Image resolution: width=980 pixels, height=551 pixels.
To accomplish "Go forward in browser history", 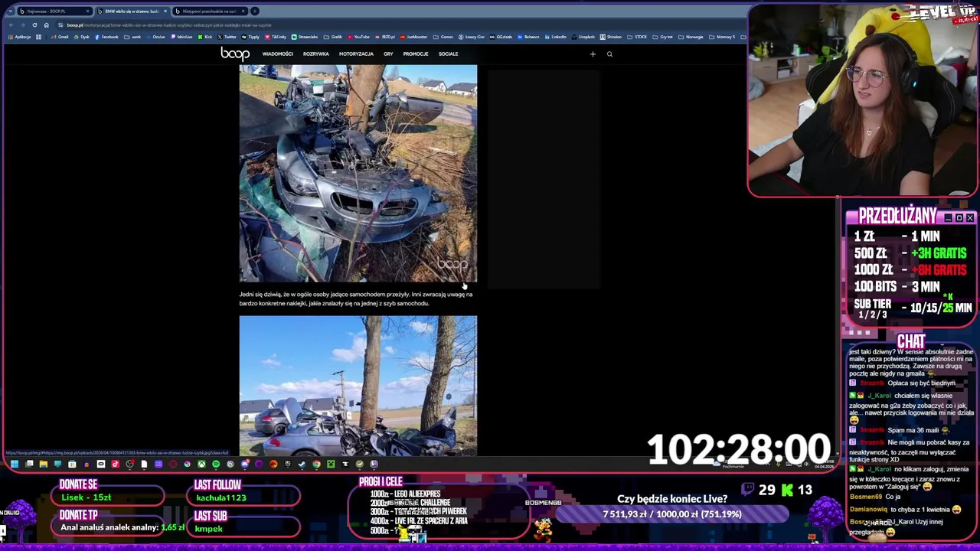I will 23,25.
